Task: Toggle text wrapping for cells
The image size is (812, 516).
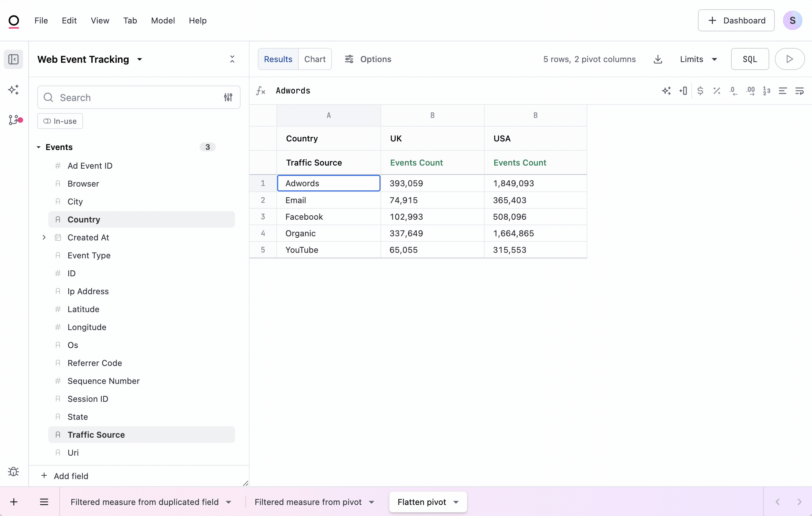Action: coord(800,91)
